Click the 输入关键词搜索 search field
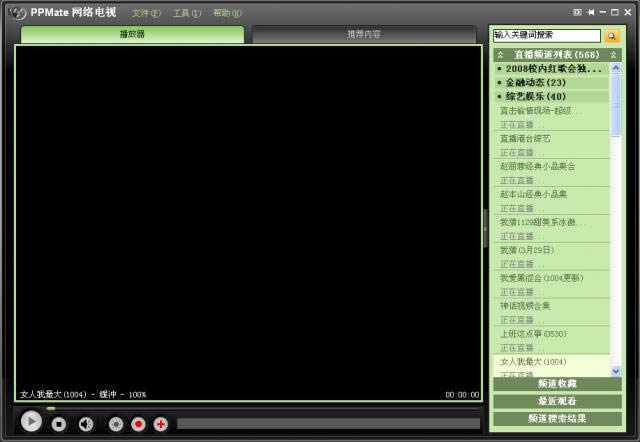Image resolution: width=640 pixels, height=442 pixels. [547, 36]
